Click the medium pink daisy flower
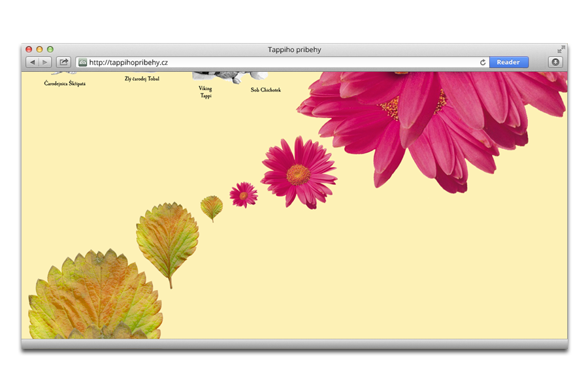Image resolution: width=588 pixels, height=392 pixels. (x=299, y=173)
